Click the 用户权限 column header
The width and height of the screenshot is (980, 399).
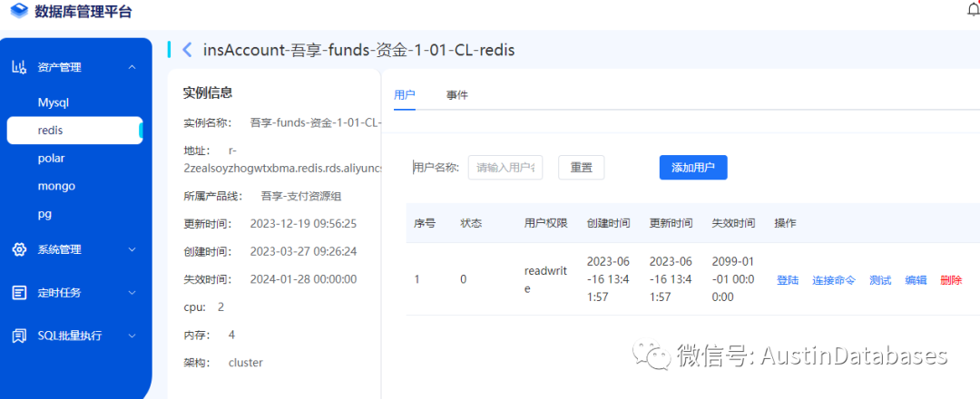click(545, 223)
